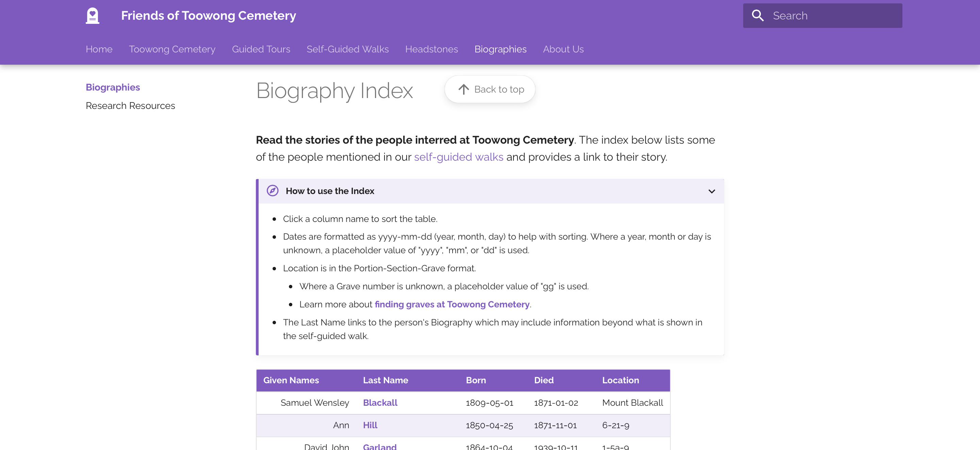Click the magnifying glass search icon

pos(757,16)
